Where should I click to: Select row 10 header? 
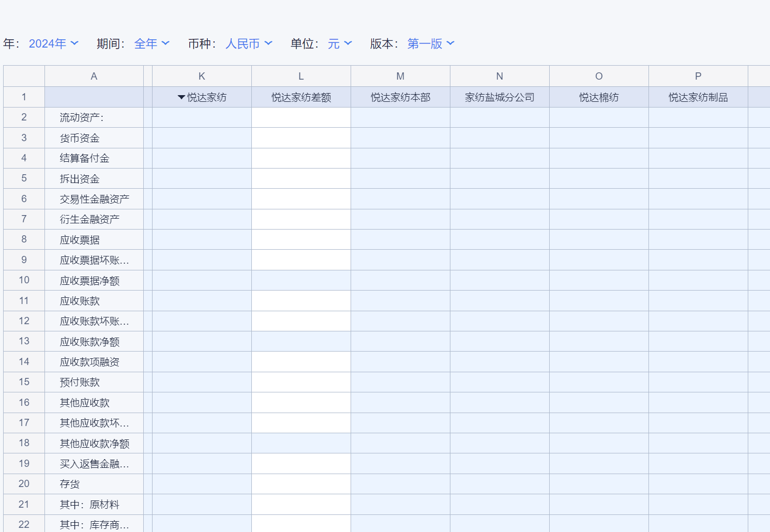click(x=24, y=280)
